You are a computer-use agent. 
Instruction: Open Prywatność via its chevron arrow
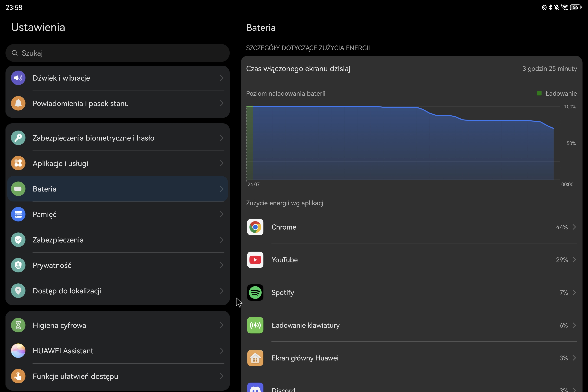pos(221,265)
